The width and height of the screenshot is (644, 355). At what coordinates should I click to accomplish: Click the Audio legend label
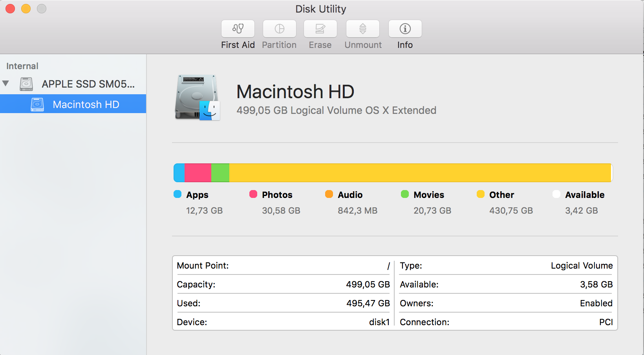350,195
